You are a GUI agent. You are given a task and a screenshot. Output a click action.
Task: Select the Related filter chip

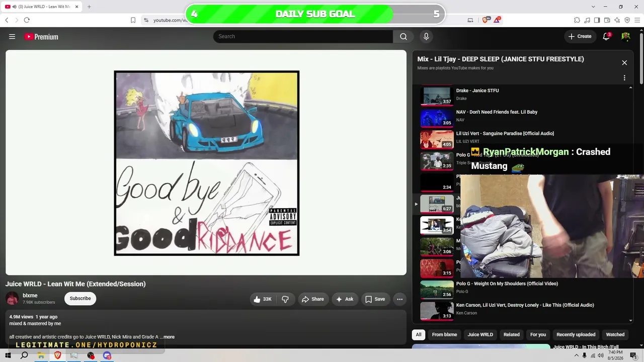point(512,334)
